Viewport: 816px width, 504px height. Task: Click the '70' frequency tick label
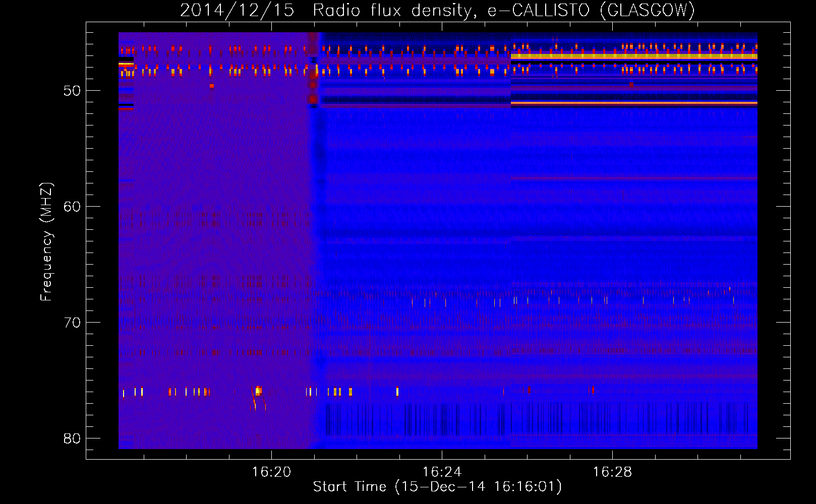point(72,323)
